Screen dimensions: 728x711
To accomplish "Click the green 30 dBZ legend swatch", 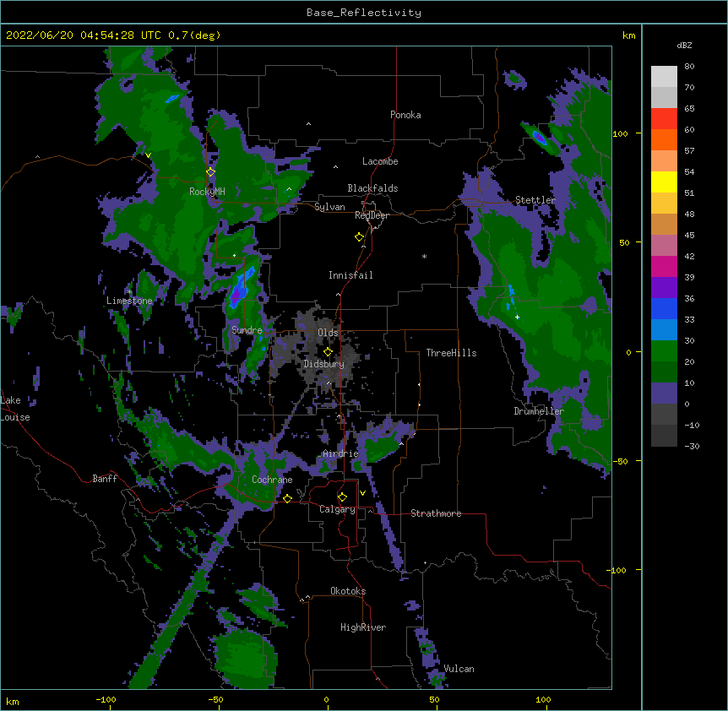I will (664, 351).
